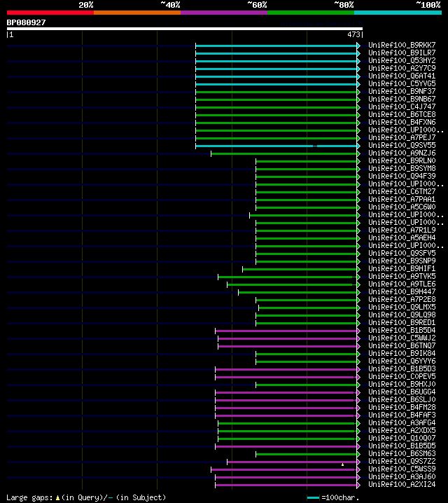Click the BP080927 query name

(x=27, y=22)
